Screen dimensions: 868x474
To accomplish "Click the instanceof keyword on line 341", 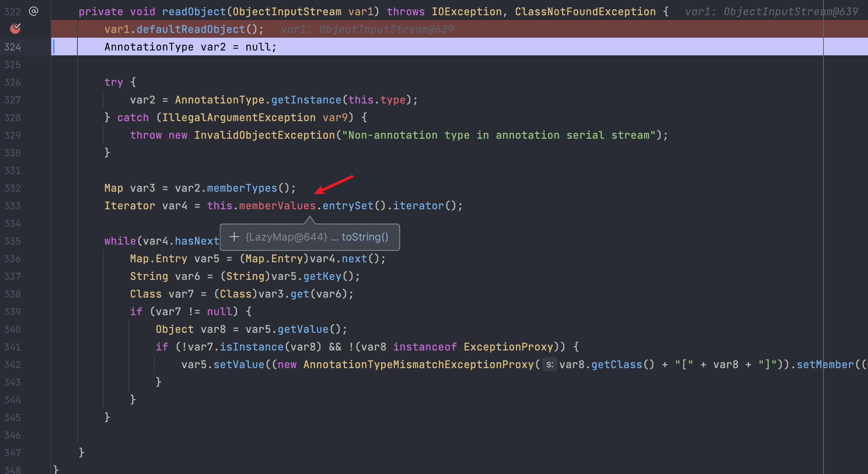I will (x=425, y=347).
